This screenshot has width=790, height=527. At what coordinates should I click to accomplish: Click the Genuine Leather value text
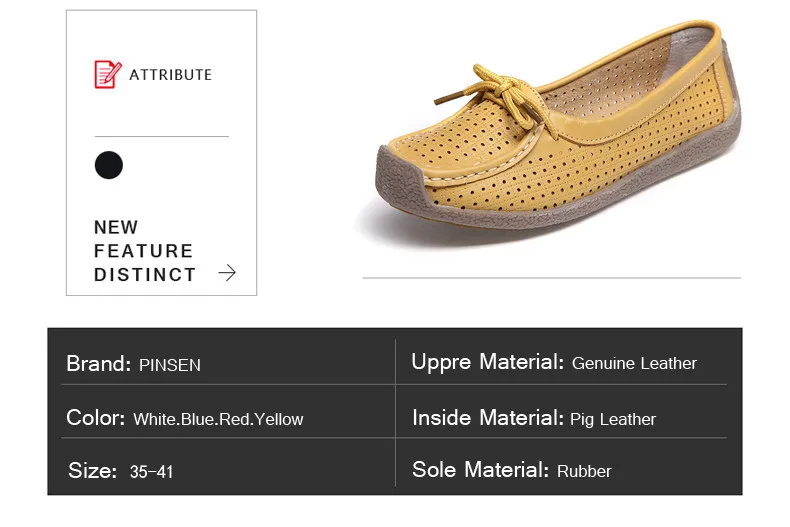[x=634, y=363]
